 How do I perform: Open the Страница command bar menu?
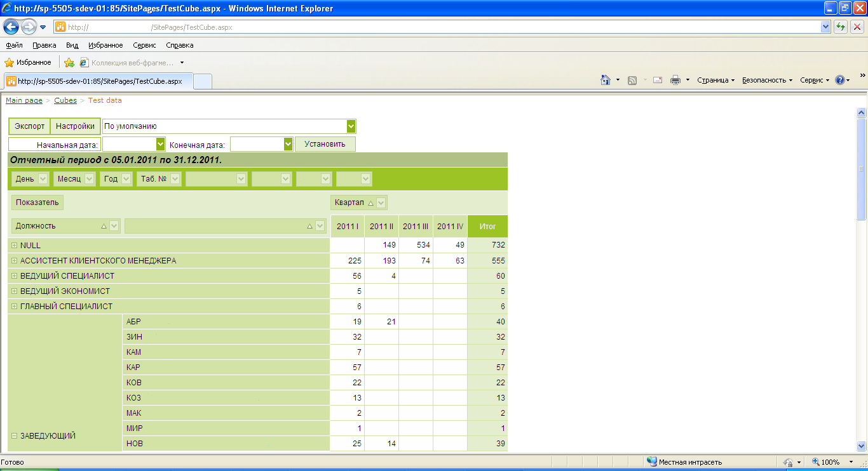point(715,80)
